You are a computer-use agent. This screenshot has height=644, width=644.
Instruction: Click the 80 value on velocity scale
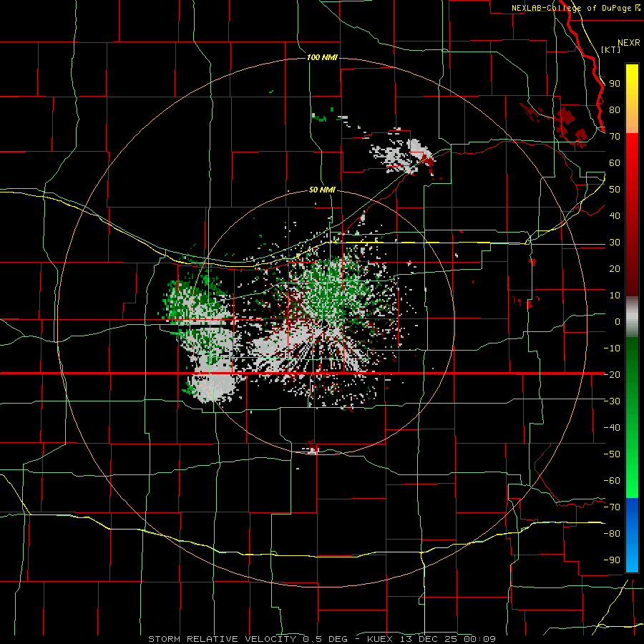click(x=615, y=110)
